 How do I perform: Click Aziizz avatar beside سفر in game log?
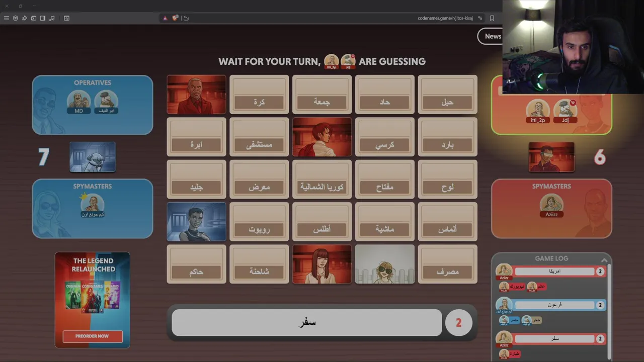click(504, 339)
